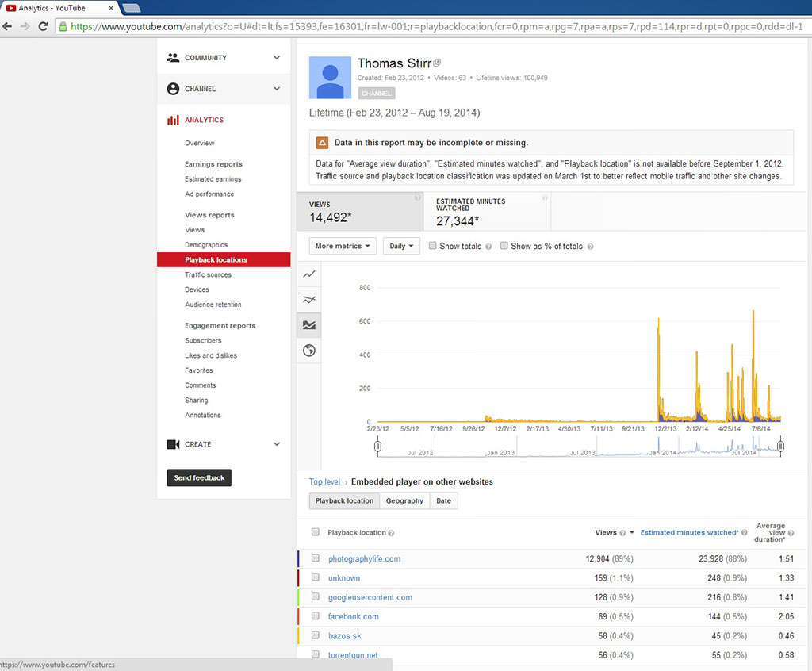This screenshot has height=671, width=812.
Task: Click the browser reload icon
Action: 43,26
